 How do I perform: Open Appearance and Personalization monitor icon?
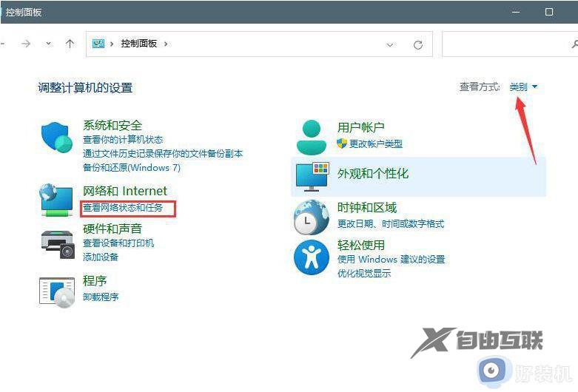[312, 177]
